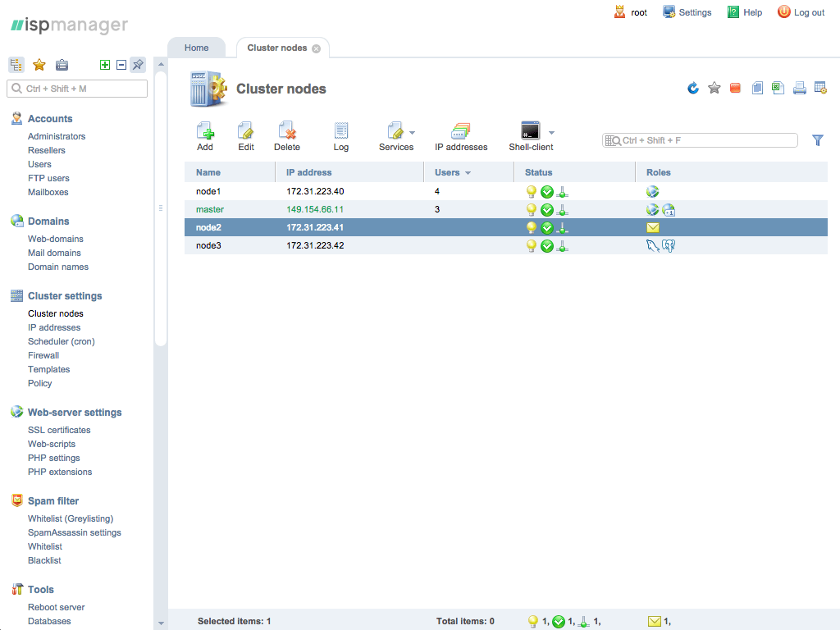840x630 pixels.
Task: Click the red icon in page header
Action: pyautogui.click(x=735, y=88)
